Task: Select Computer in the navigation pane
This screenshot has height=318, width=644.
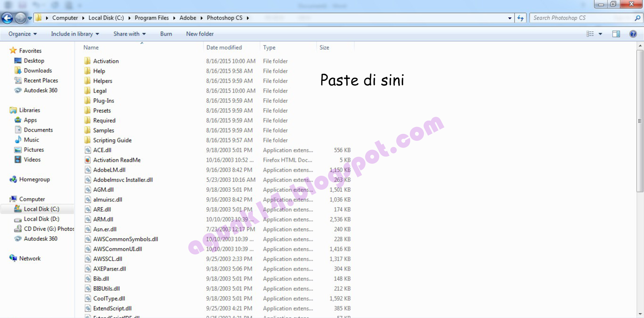Action: 32,199
